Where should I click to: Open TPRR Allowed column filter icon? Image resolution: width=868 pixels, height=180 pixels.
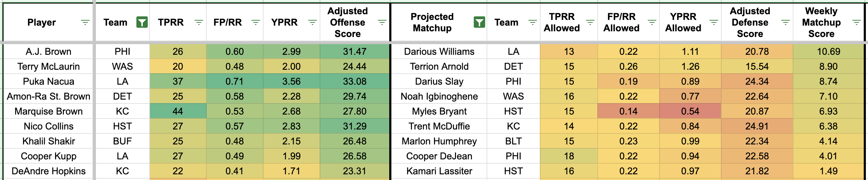pyautogui.click(x=590, y=22)
